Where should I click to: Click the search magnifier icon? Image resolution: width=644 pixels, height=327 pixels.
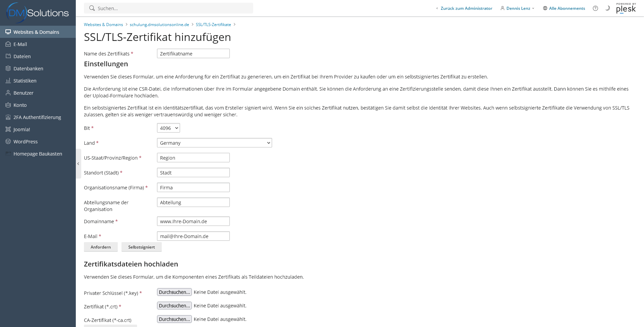tap(92, 8)
